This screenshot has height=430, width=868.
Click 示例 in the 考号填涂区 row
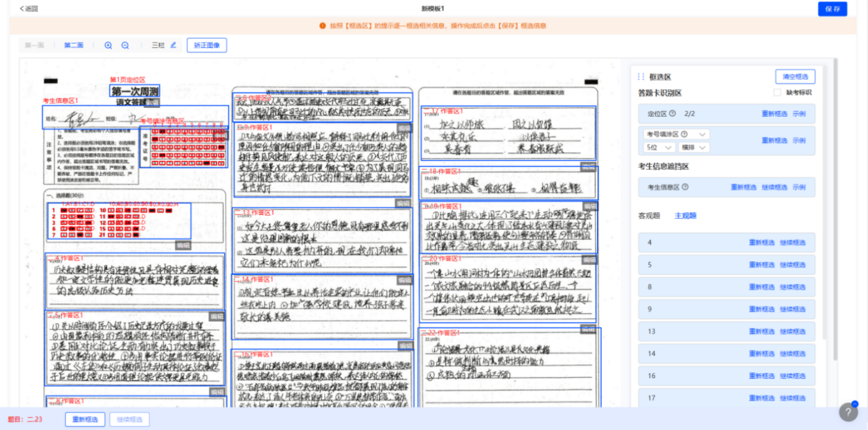799,141
